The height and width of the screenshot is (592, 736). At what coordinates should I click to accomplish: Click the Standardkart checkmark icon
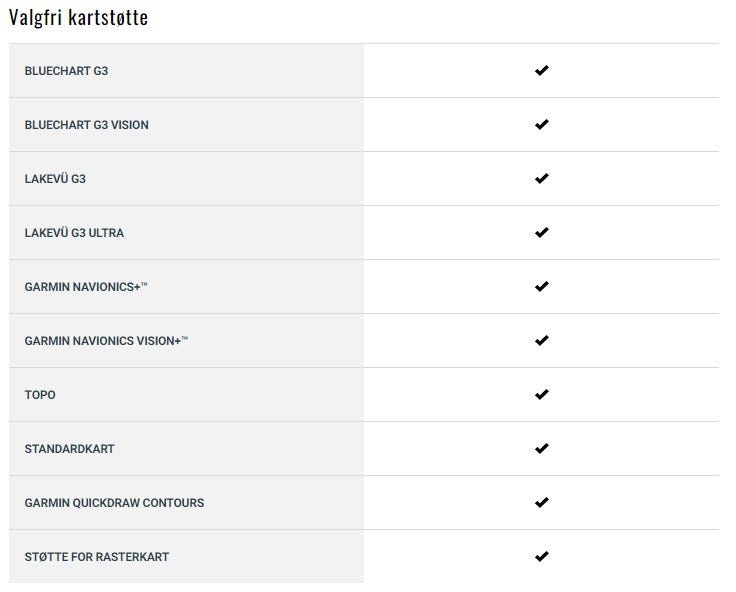point(541,449)
